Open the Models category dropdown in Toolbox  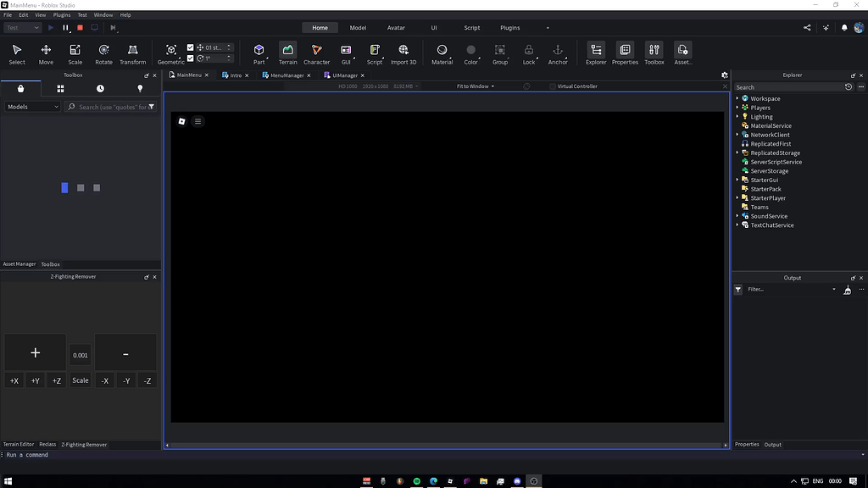pyautogui.click(x=32, y=107)
